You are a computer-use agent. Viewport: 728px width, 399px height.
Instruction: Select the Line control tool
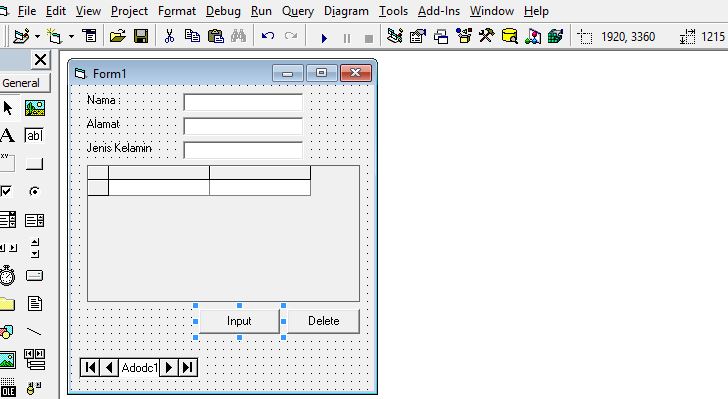pyautogui.click(x=34, y=332)
